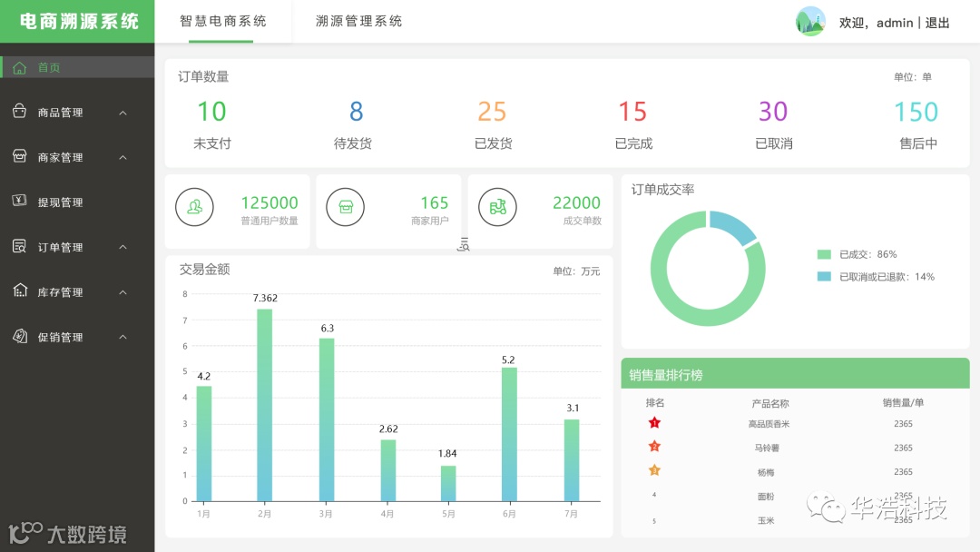Open the 订单管理 sidebar label
The image size is (980, 552).
pos(60,248)
